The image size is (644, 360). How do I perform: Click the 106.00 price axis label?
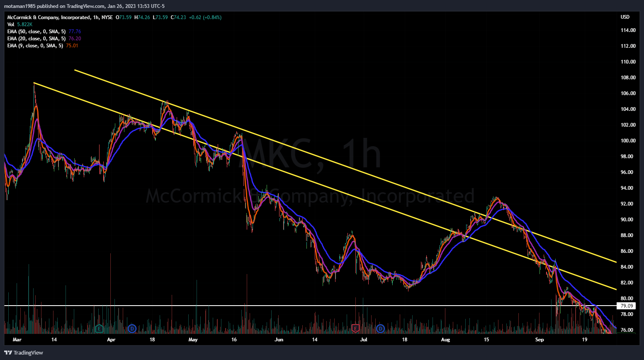[628, 93]
